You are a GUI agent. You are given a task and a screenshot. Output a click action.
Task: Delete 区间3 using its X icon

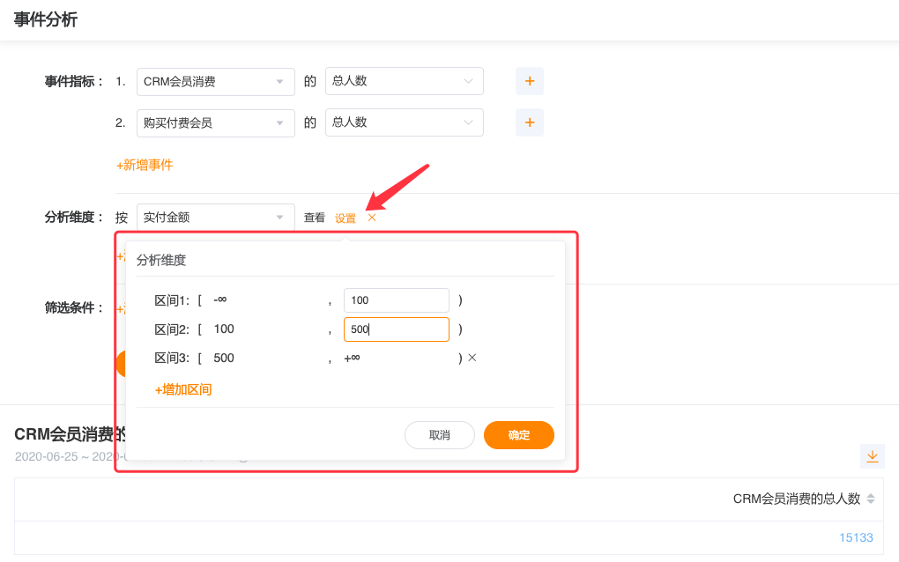pyautogui.click(x=472, y=358)
